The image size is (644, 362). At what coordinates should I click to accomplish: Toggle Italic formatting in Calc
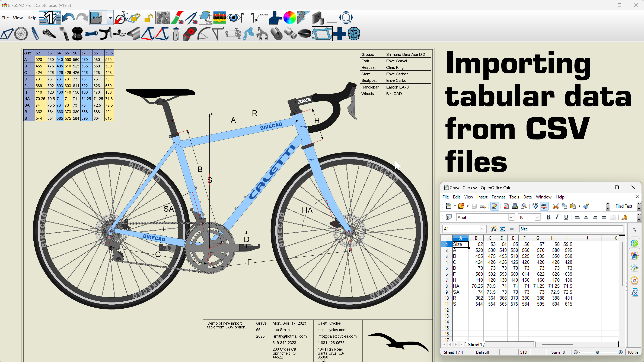(557, 217)
